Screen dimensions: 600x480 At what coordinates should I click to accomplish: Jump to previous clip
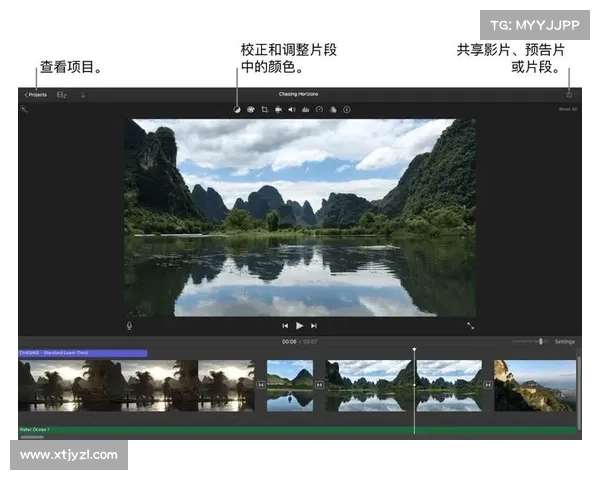(x=285, y=326)
